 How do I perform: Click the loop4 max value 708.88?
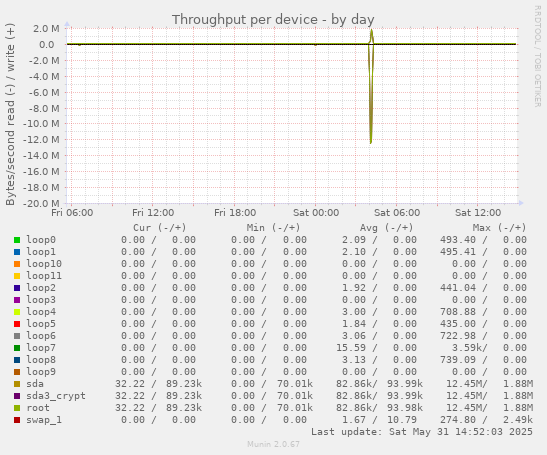tap(458, 312)
